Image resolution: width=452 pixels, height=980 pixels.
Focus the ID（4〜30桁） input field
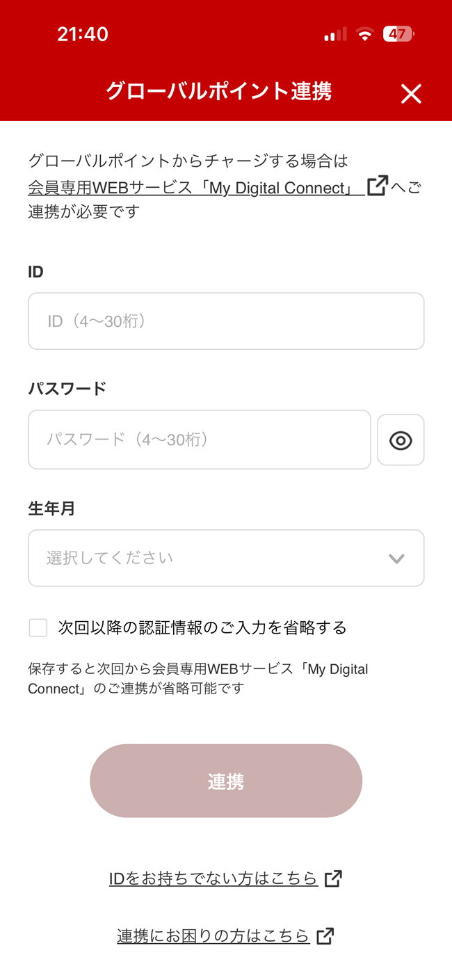pos(226,321)
